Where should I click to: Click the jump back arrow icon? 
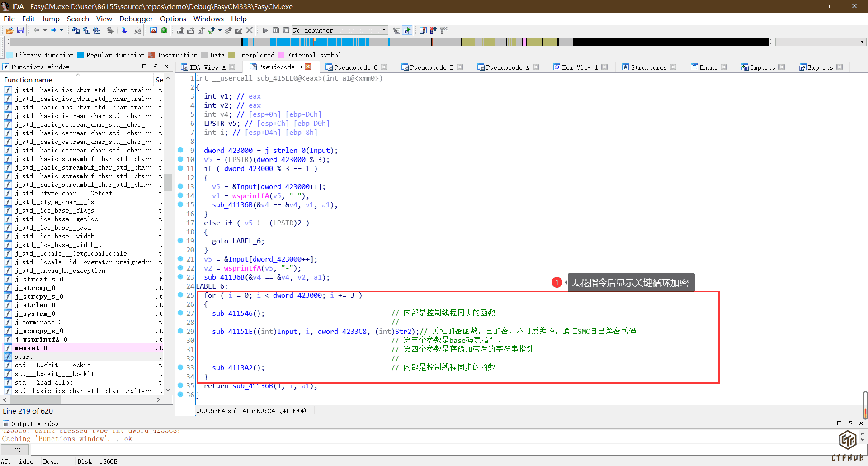click(x=36, y=30)
